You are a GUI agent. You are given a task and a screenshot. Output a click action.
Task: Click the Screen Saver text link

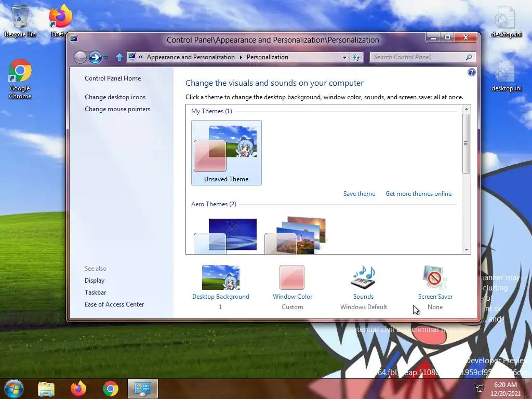click(435, 297)
